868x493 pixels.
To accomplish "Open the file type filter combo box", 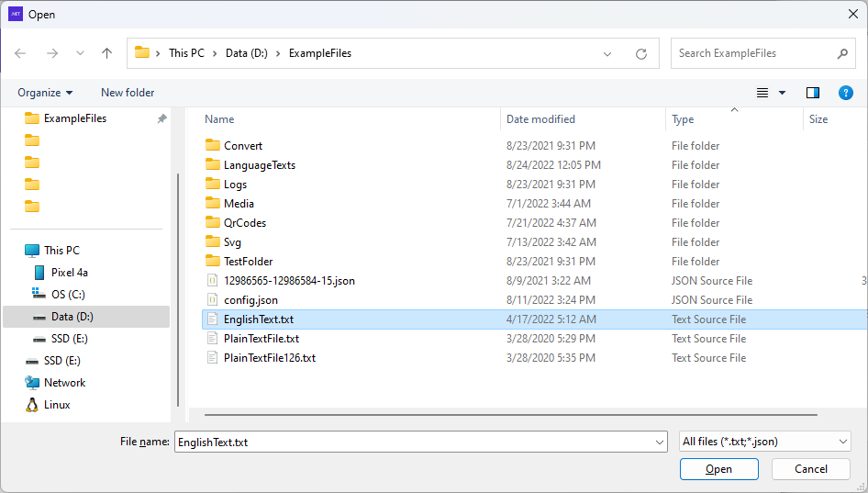I will [x=765, y=442].
